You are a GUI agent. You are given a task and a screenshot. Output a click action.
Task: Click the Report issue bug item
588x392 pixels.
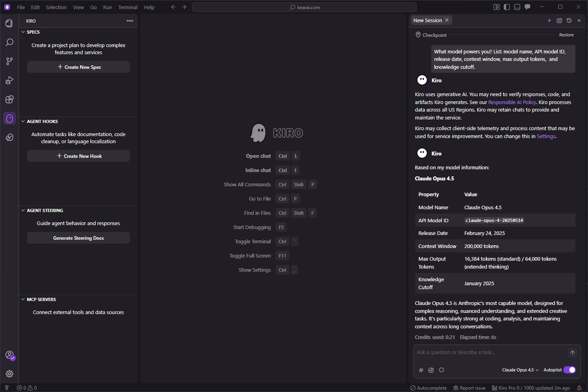(x=470, y=388)
